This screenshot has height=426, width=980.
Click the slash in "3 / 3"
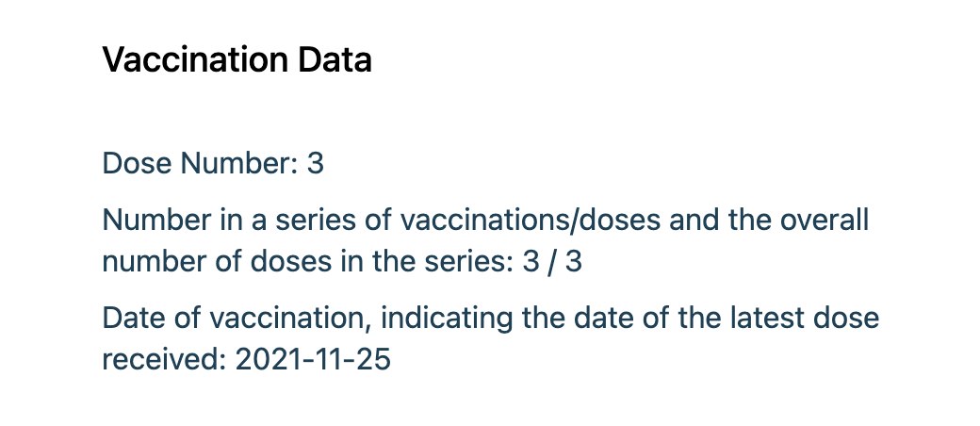click(x=552, y=261)
